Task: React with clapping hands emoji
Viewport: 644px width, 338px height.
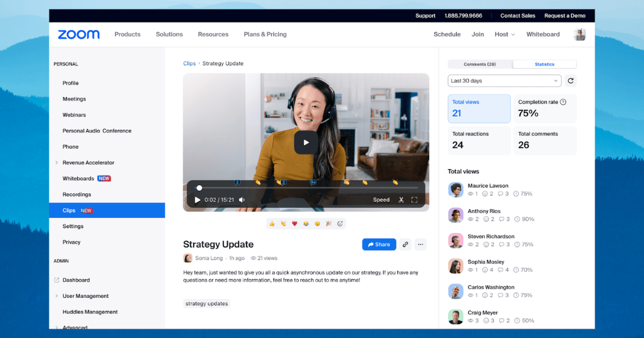Action: click(283, 224)
